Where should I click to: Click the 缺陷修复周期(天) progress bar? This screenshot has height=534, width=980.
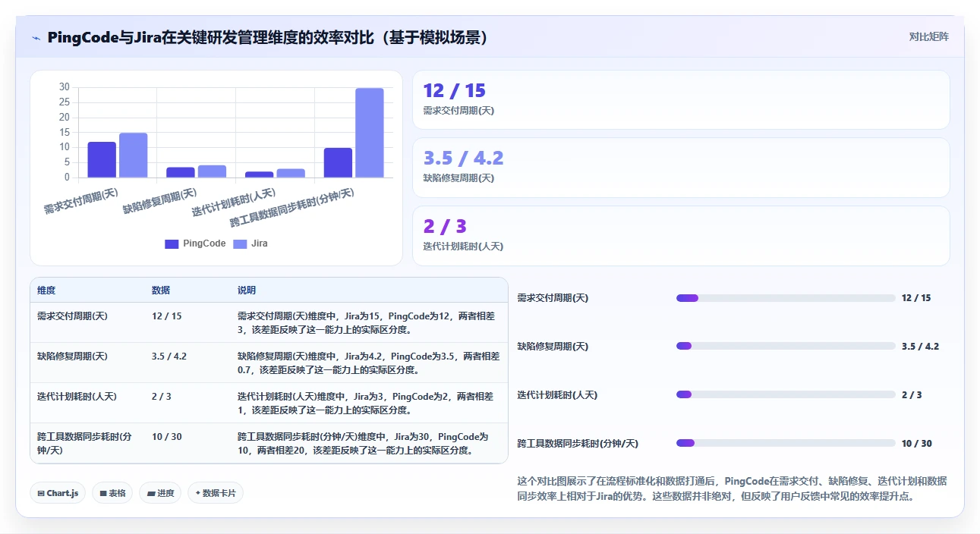tap(786, 346)
